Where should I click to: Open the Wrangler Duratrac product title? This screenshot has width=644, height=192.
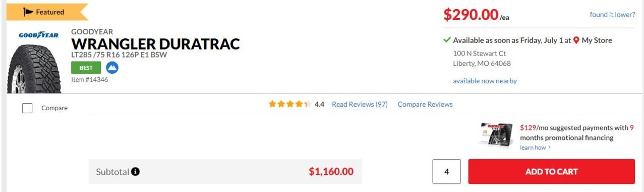(x=155, y=44)
